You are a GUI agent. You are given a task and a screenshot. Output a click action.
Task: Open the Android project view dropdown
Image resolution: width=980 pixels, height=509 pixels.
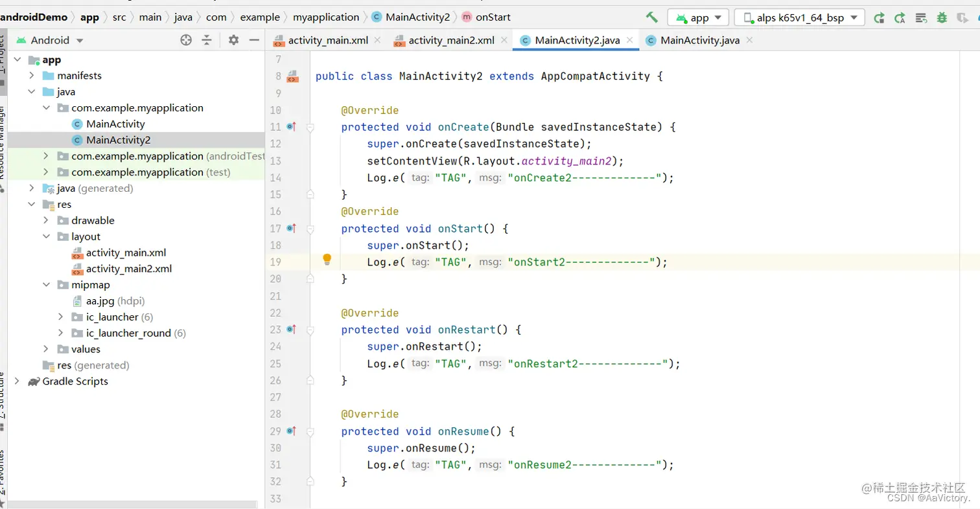pyautogui.click(x=50, y=40)
